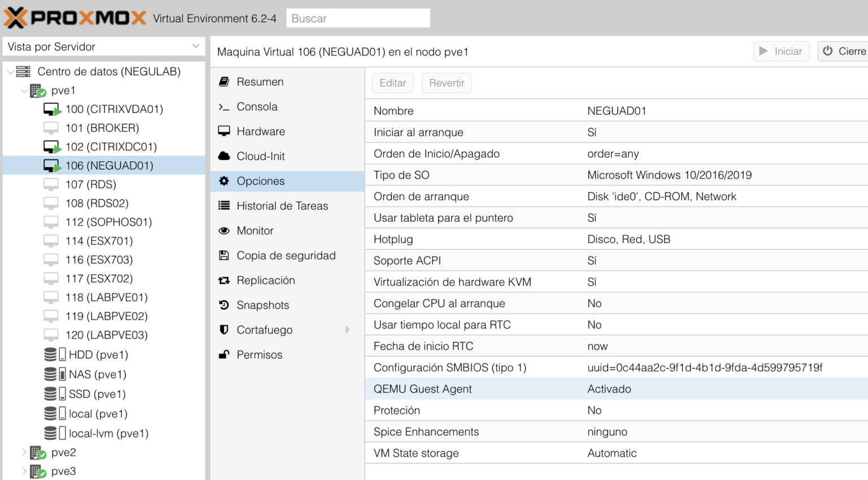Viewport: 868px width, 480px height.
Task: Select the Snapshots icon
Action: (224, 305)
